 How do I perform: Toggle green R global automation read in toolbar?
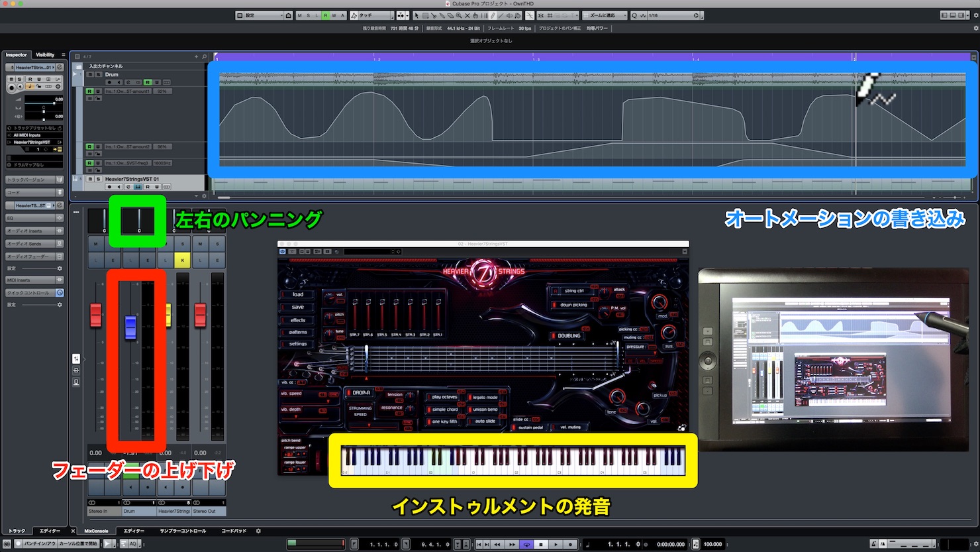[x=326, y=15]
